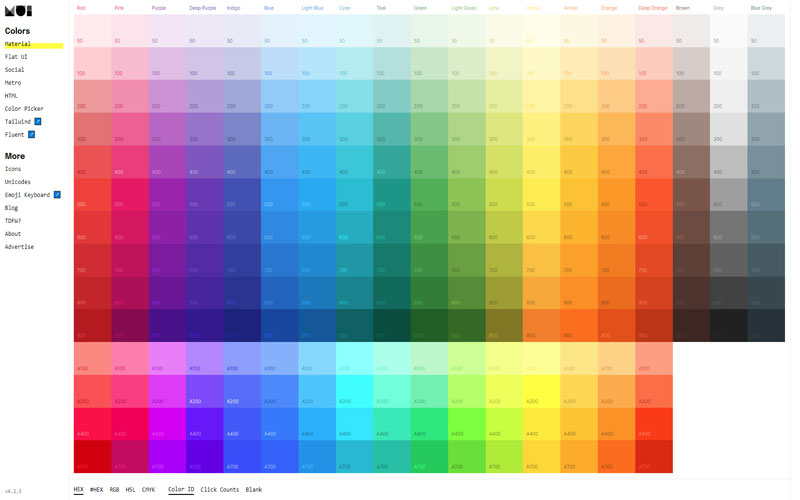Copy the Pink 300 swatch
Image resolution: width=800 pixels, height=500 pixels.
click(x=130, y=129)
